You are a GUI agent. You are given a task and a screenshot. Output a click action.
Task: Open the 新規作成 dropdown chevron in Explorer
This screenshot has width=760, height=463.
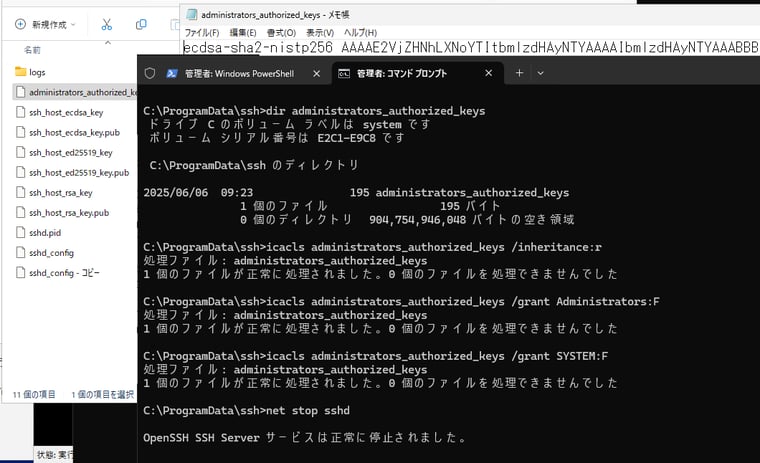pos(73,24)
